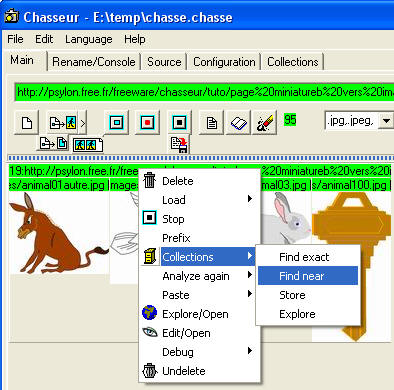Expand the Debug submenu

pos(199,352)
